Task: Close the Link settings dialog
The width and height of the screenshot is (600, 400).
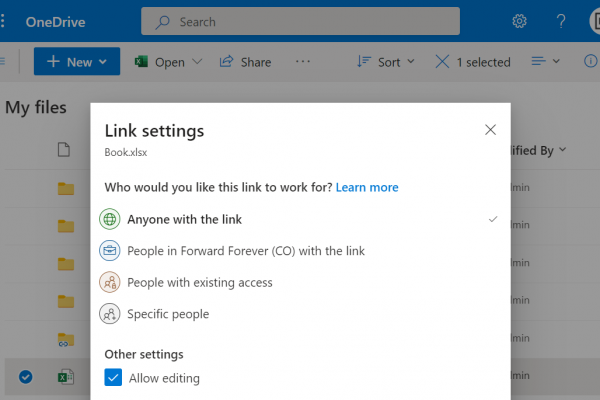Action: [490, 130]
